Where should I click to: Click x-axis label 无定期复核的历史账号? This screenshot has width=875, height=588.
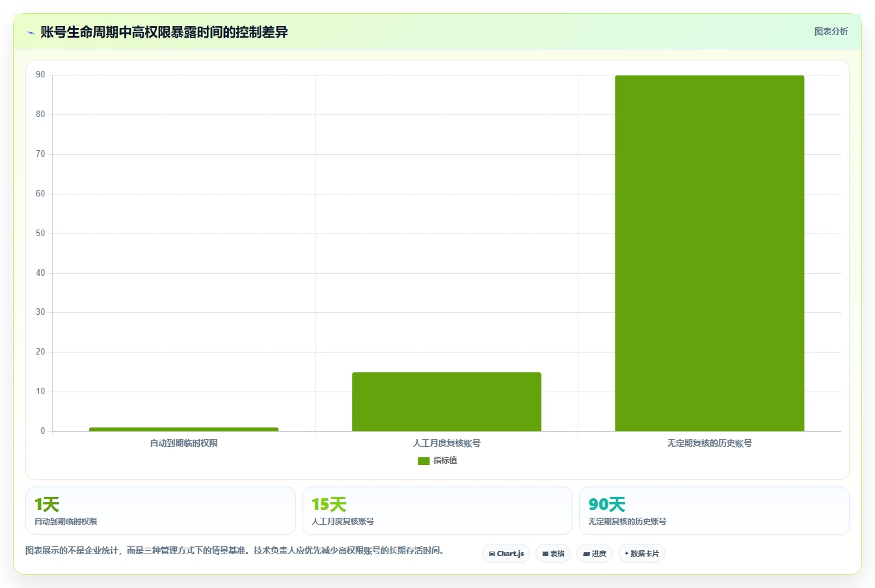[709, 443]
